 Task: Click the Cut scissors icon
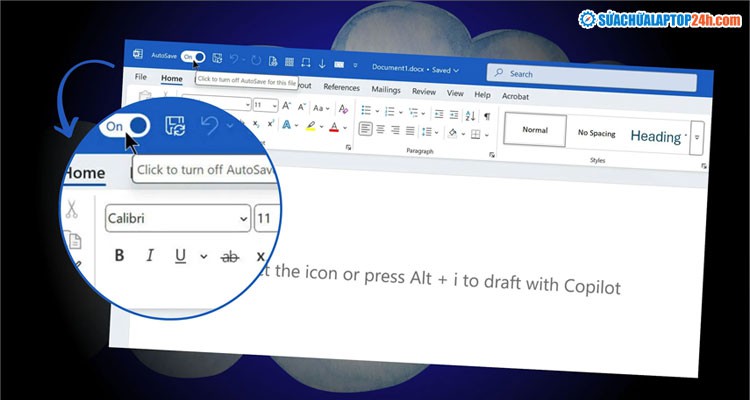[x=72, y=210]
